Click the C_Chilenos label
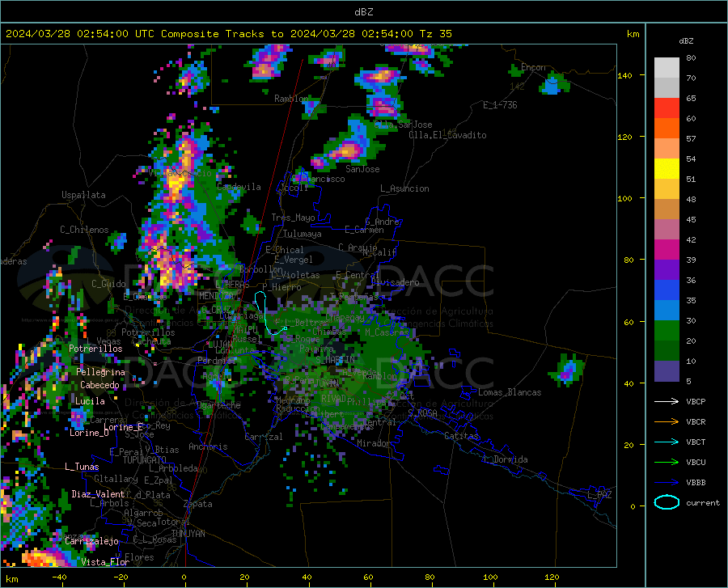The width and height of the screenshot is (728, 588). [84, 230]
